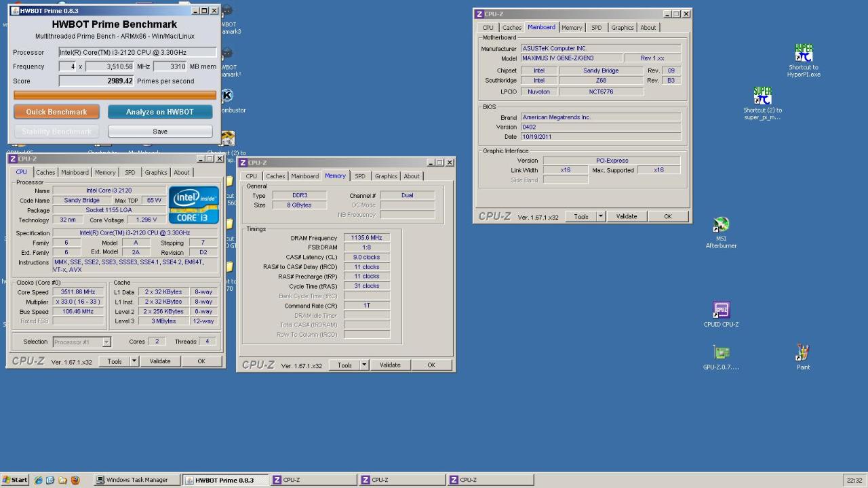868x488 pixels.
Task: Select CPU tab in CPU-Z memory timings window
Action: tap(252, 176)
